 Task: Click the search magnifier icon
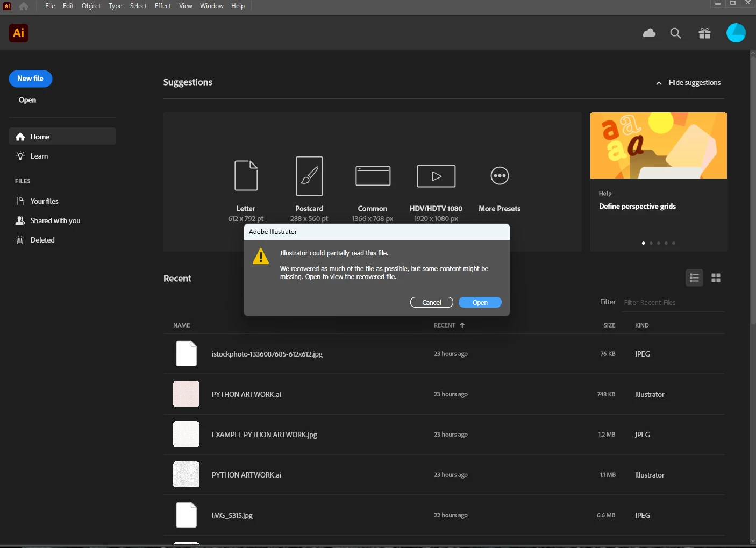pyautogui.click(x=676, y=33)
